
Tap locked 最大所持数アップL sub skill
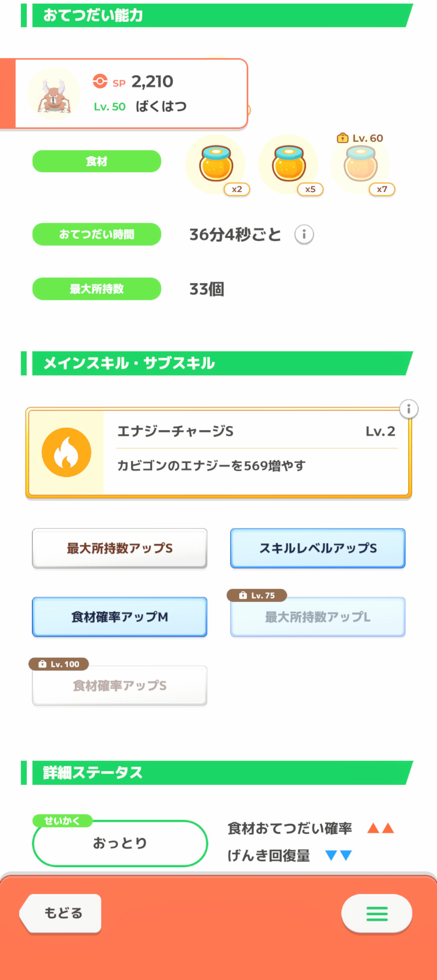(318, 617)
